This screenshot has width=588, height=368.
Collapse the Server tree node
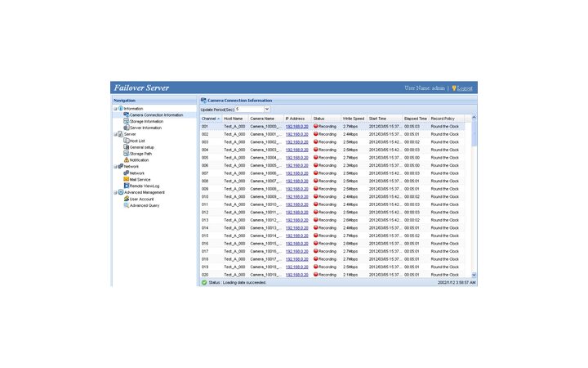(x=115, y=134)
